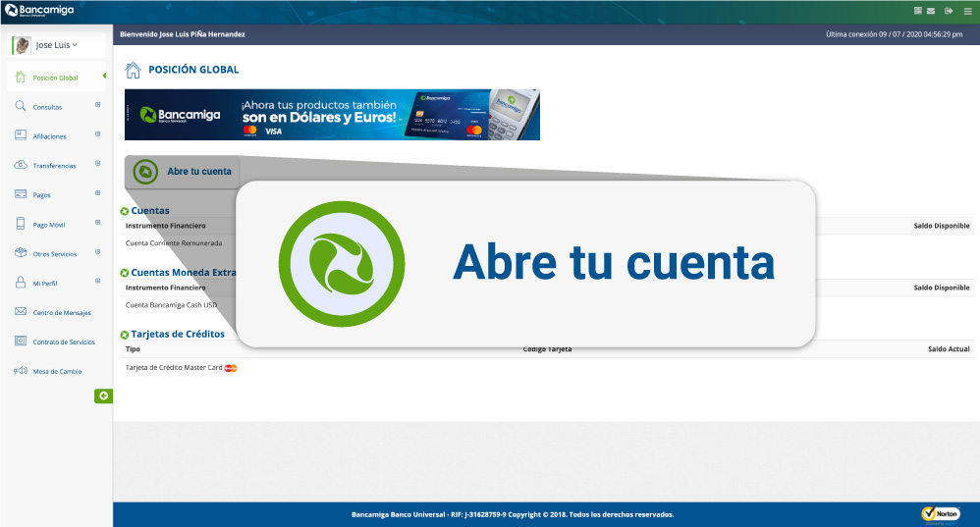Click the Norton secured badge
980x527 pixels.
pos(941,514)
